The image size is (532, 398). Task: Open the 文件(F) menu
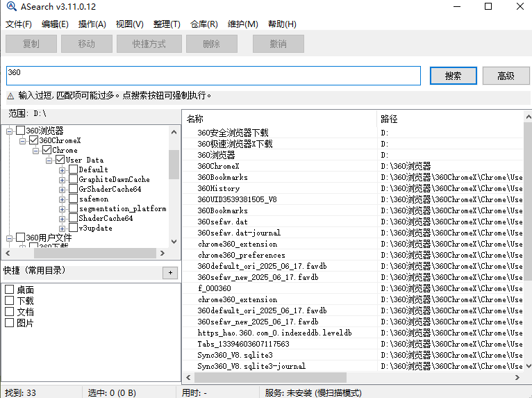[x=19, y=24]
